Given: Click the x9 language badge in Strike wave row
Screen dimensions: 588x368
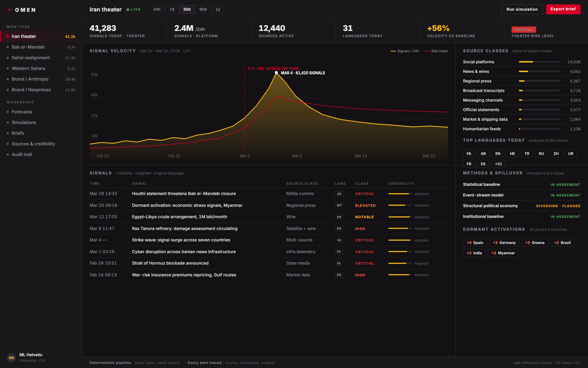Looking at the screenshot, I should (339, 240).
